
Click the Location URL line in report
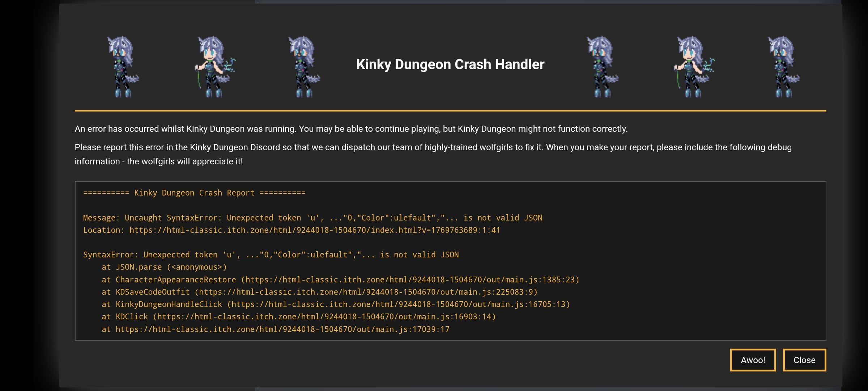pos(292,230)
